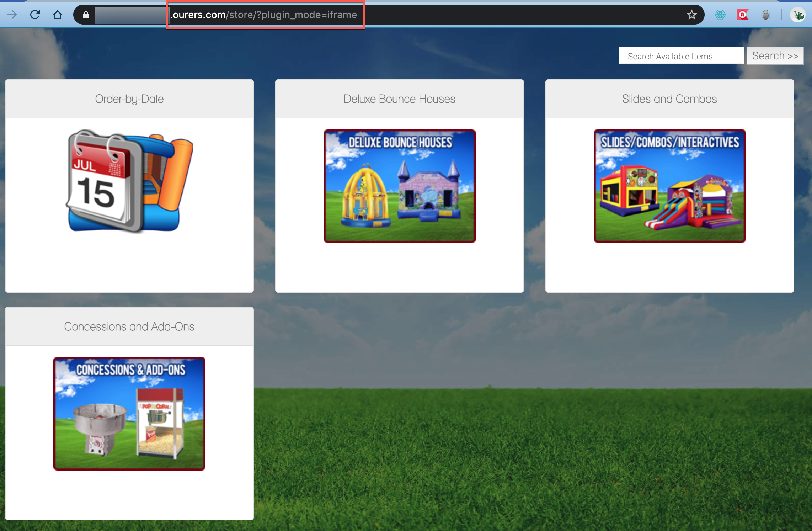Screen dimensions: 812x531
Task: Click the Slides/Combos/Interactives banner image
Action: (x=669, y=186)
